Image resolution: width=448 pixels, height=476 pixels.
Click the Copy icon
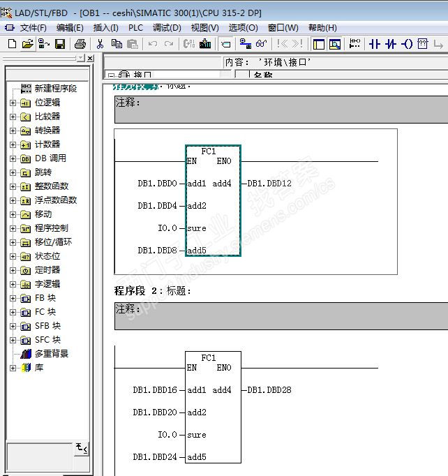pyautogui.click(x=117, y=44)
